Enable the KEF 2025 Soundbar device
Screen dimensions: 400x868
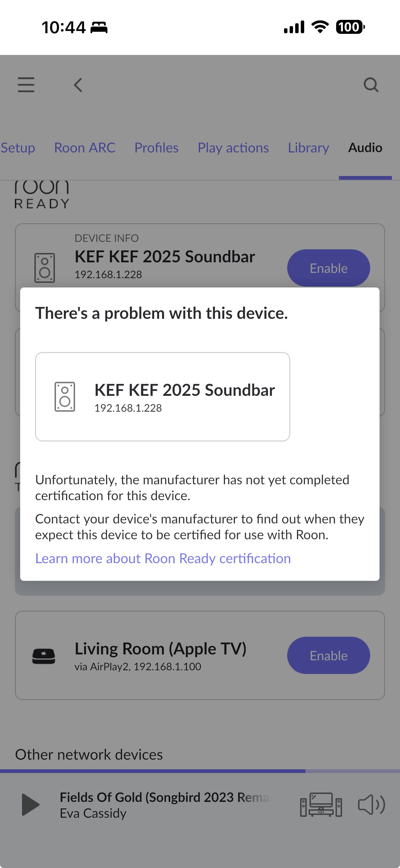pos(328,268)
